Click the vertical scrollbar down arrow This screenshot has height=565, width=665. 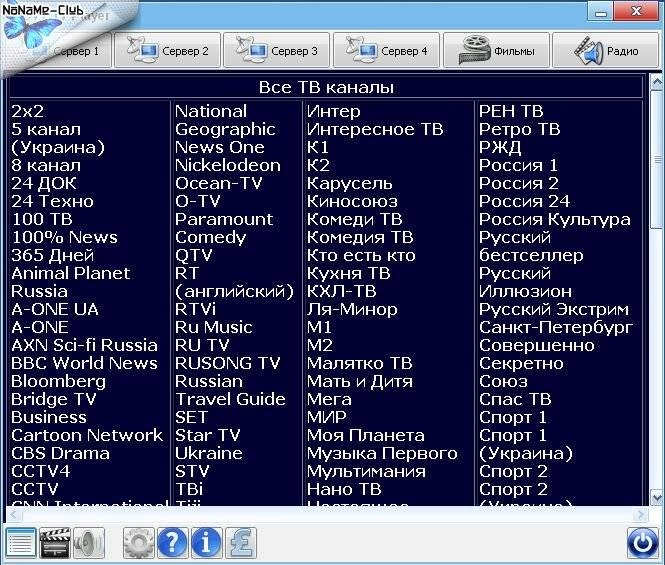[657, 497]
